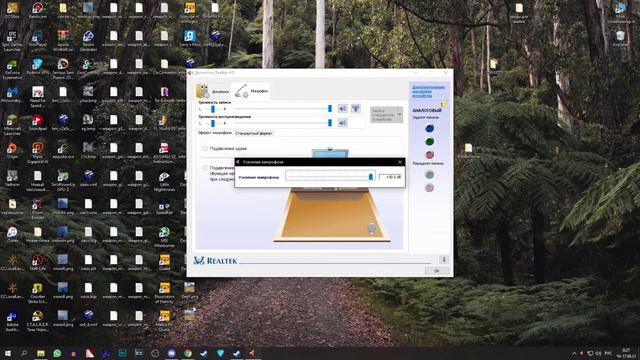Click the recording volume slider handle
640x360 pixels.
(x=329, y=109)
